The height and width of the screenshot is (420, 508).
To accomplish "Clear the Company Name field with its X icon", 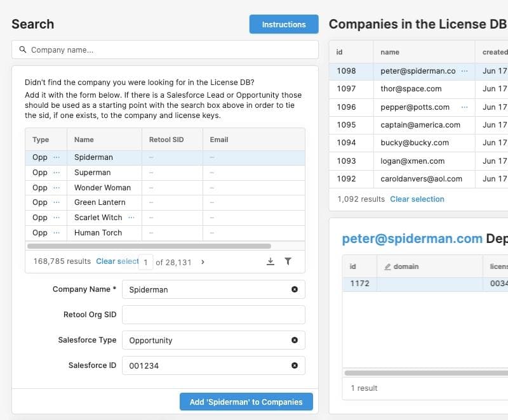I will [295, 289].
